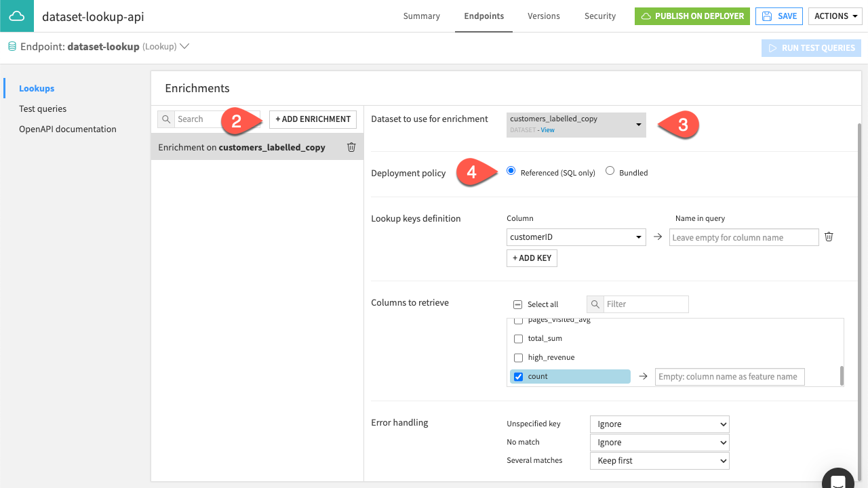Screen dimensions: 868x488
Task: Enable the high_revenue column checkbox
Action: pos(518,357)
